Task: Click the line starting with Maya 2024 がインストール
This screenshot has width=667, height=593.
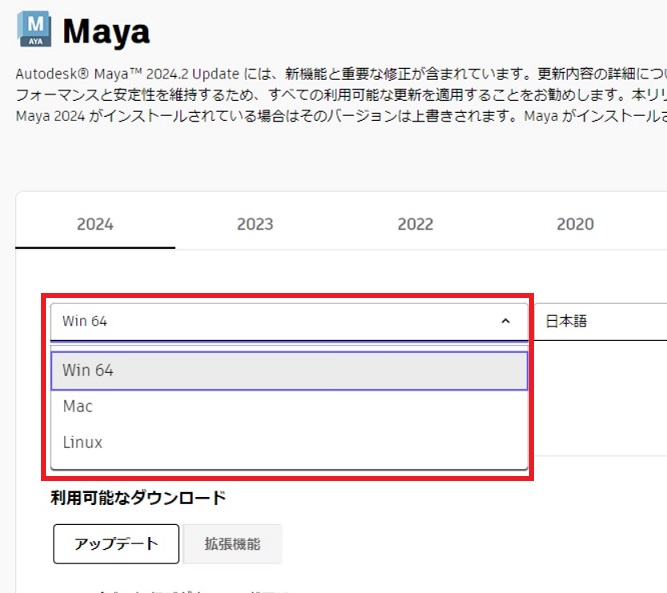Action: click(340, 117)
